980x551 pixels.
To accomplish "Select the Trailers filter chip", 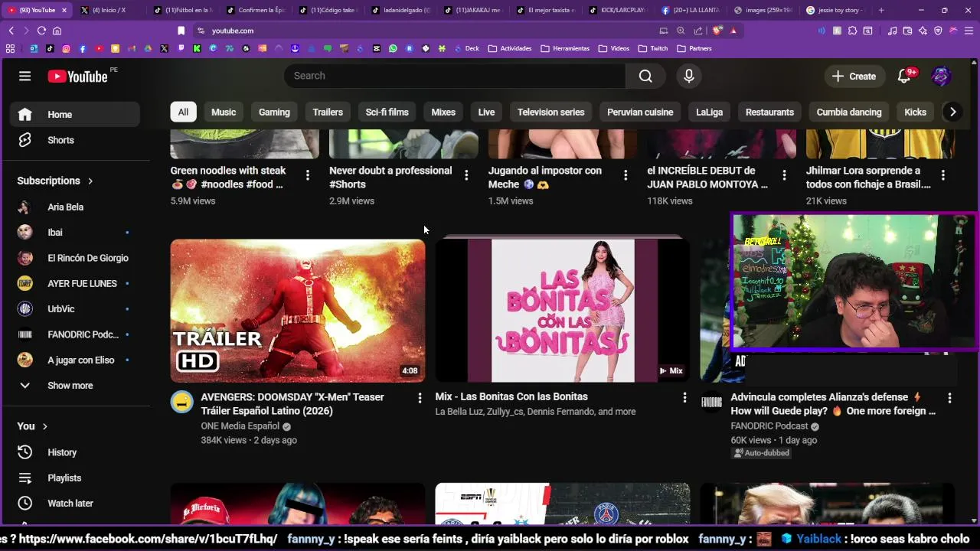I will click(x=328, y=112).
